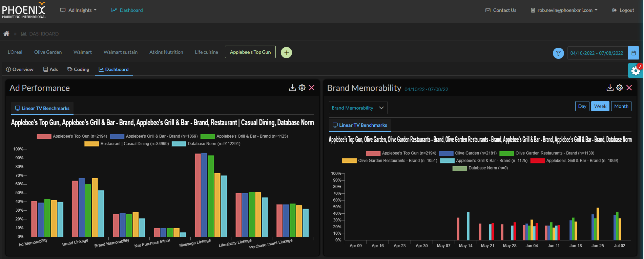
Task: Open the calendar date picker icon
Action: click(633, 53)
